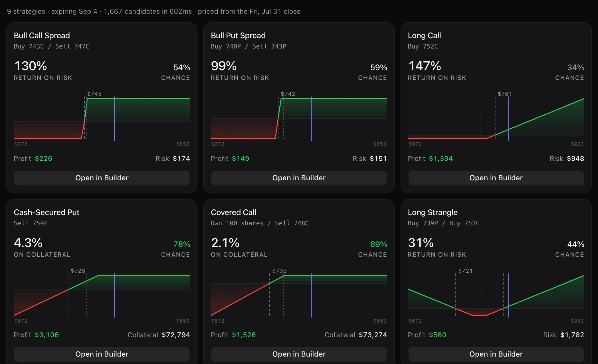Click the Bull Call Spread payoff chart
This screenshot has width=598, height=364.
point(102,118)
